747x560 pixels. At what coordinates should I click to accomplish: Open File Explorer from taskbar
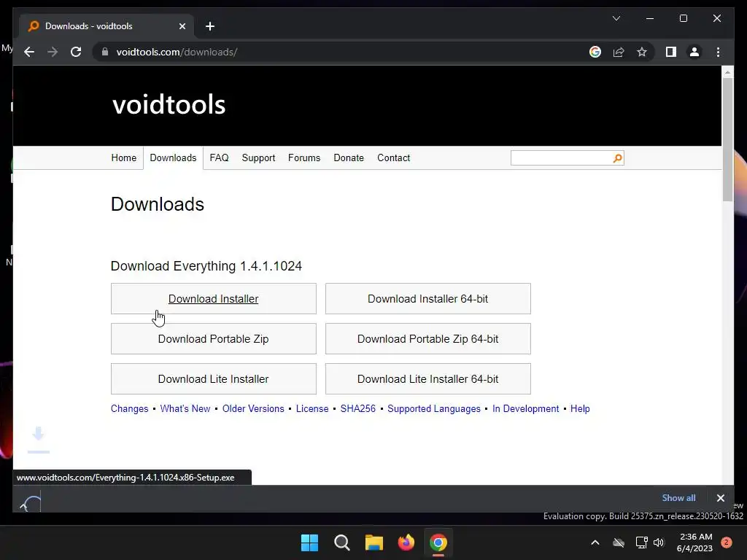(x=374, y=542)
